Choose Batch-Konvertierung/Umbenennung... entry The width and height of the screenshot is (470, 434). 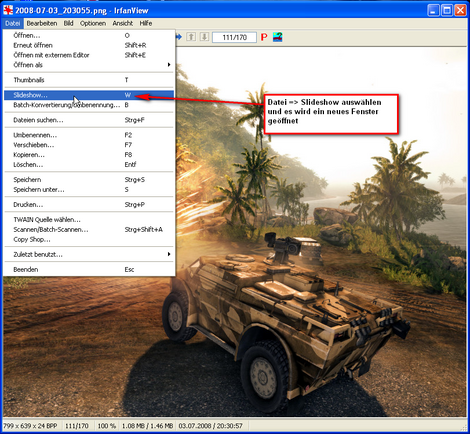coord(89,105)
